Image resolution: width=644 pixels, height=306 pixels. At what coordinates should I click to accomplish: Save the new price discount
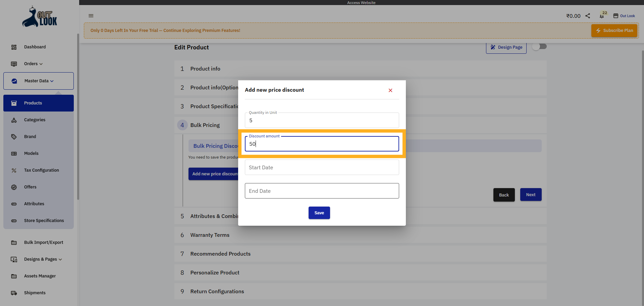(319, 213)
